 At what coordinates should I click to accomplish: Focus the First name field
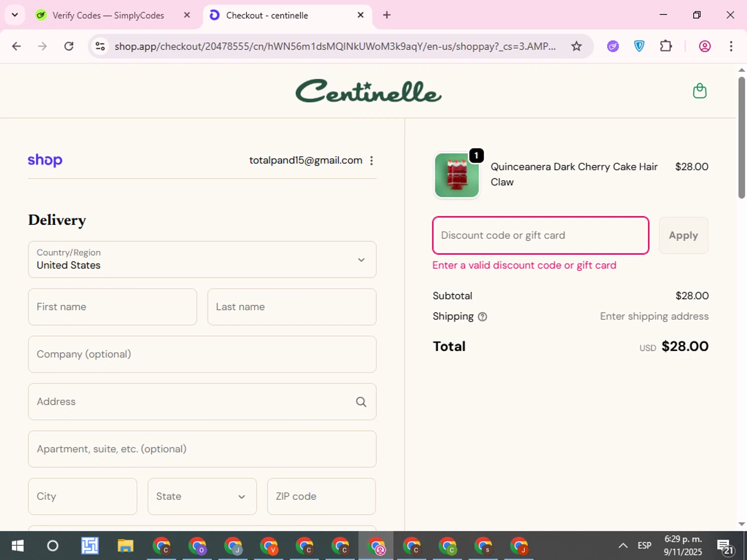(x=113, y=307)
